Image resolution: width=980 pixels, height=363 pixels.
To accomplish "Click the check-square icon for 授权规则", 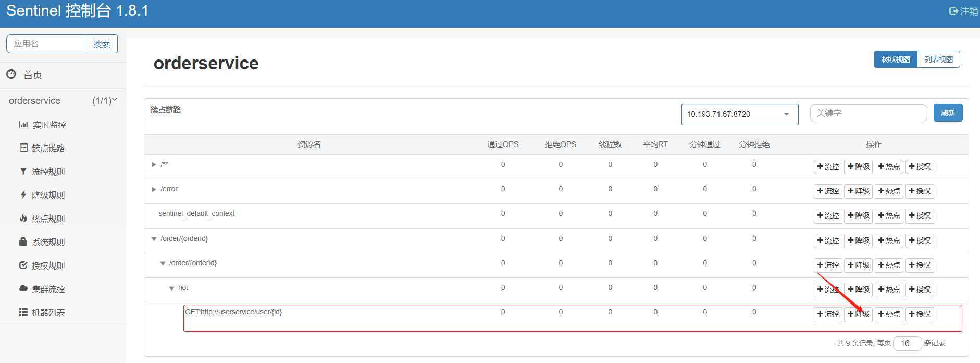I will [23, 265].
